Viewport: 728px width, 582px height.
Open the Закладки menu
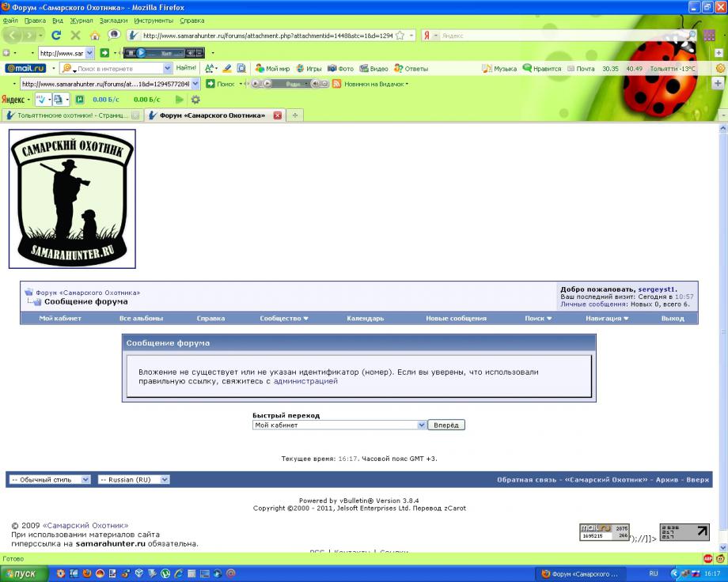[114, 21]
